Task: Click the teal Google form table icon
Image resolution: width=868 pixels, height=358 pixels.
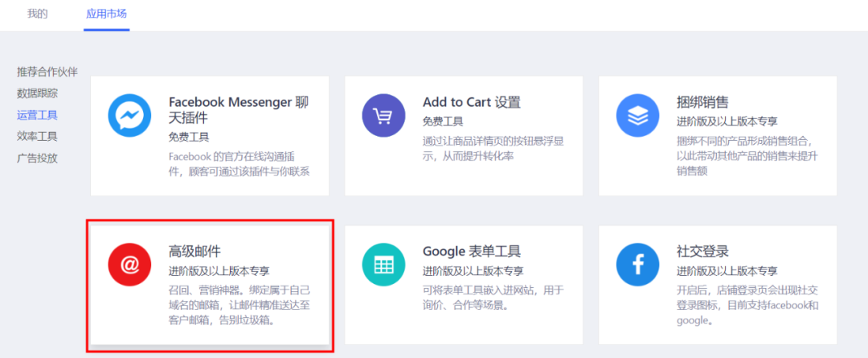Action: pos(383,265)
